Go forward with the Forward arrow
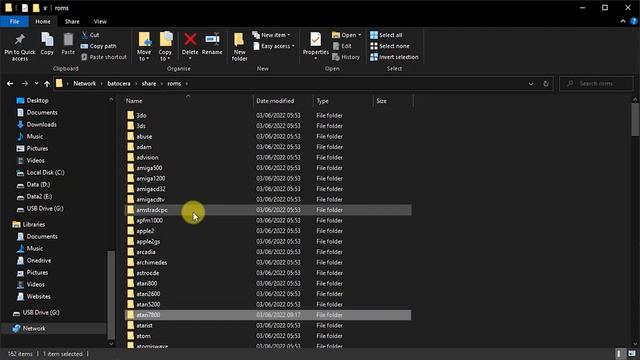Screen dimensions: 640x360 (24, 84)
